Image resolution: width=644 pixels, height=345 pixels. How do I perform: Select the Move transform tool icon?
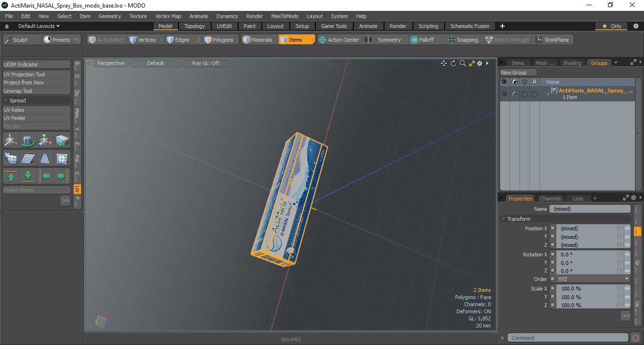coord(11,140)
